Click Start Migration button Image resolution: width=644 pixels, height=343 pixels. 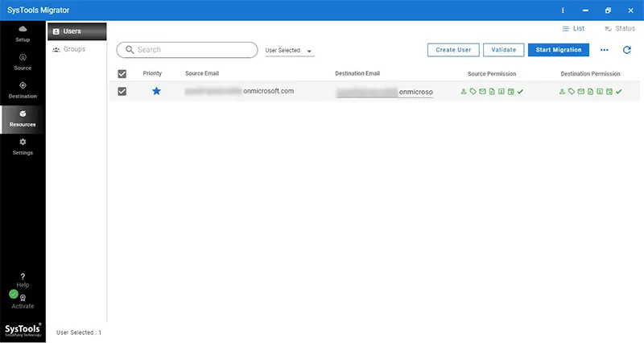[x=559, y=50]
